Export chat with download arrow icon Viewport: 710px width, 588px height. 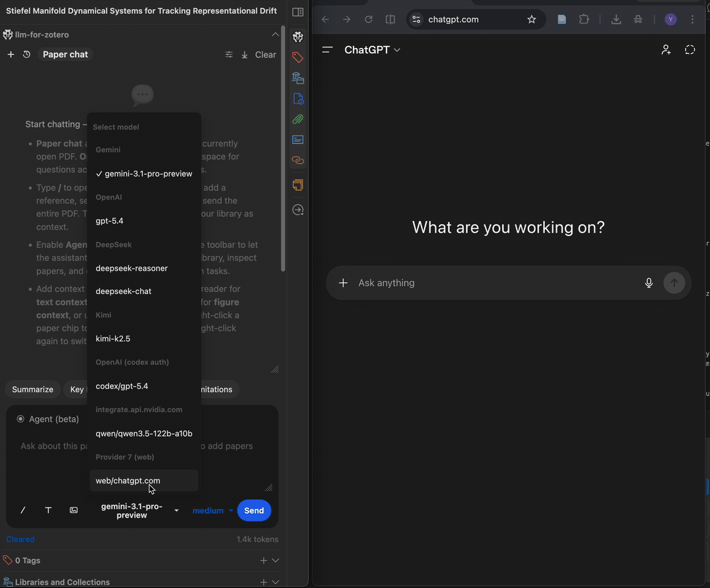tap(245, 55)
